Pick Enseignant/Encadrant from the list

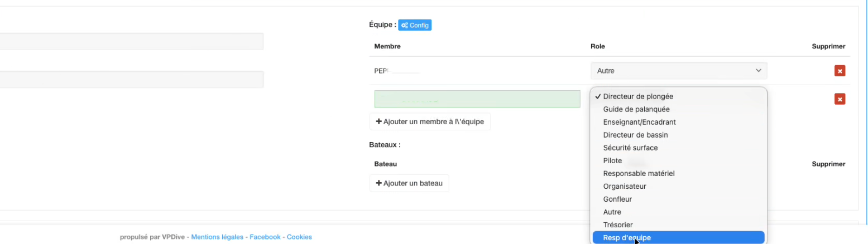click(x=639, y=122)
